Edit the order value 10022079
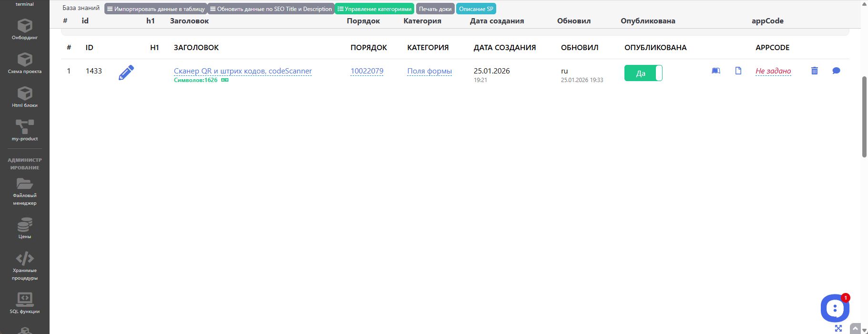This screenshot has width=868, height=334. click(367, 71)
